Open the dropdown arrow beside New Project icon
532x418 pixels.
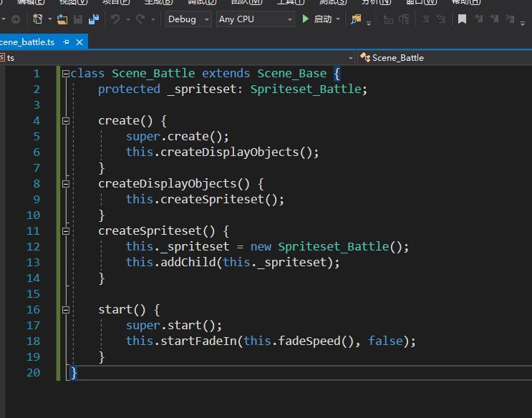point(50,19)
